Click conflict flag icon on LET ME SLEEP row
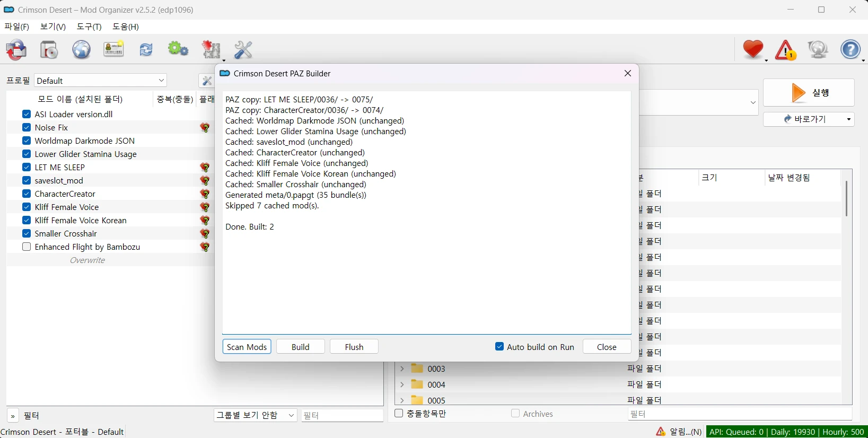868x438 pixels. pyautogui.click(x=205, y=168)
